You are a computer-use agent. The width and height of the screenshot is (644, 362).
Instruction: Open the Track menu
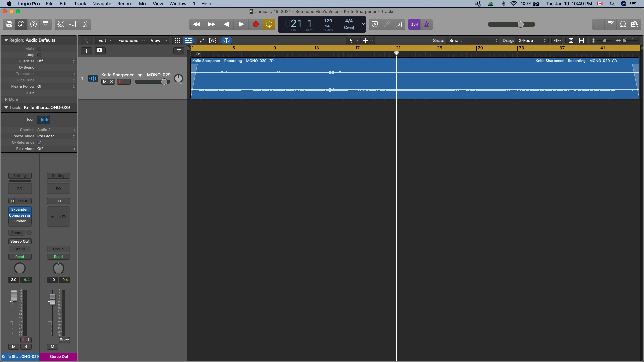[x=80, y=4]
